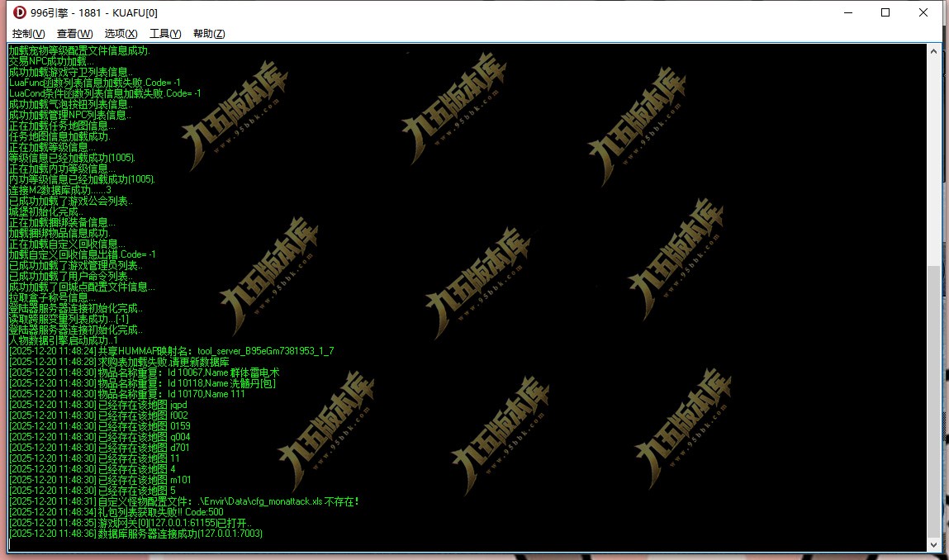
Task: Click log line 加载宠物等级配置文件信息成功
Action: [x=79, y=51]
